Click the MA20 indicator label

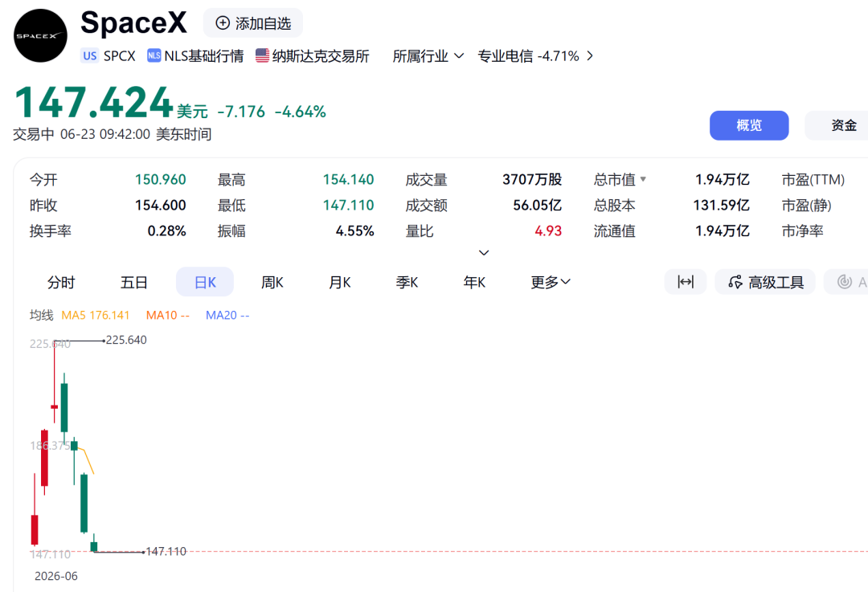pos(227,316)
